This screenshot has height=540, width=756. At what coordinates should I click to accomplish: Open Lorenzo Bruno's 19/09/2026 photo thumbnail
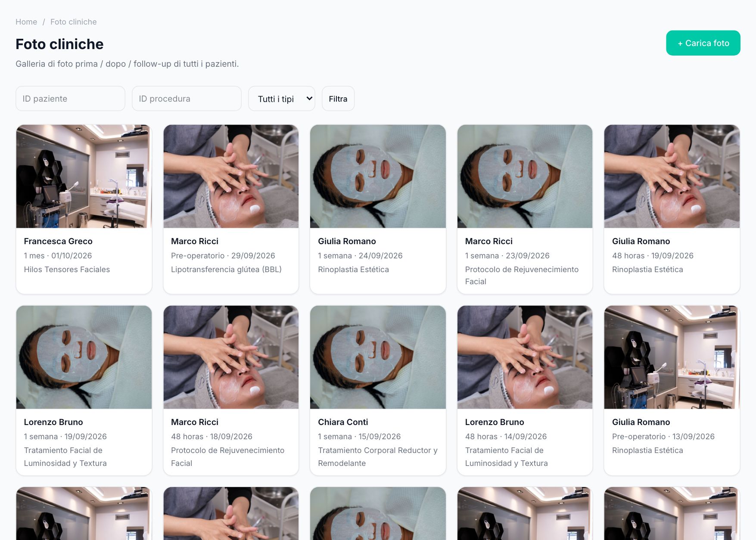click(x=84, y=357)
